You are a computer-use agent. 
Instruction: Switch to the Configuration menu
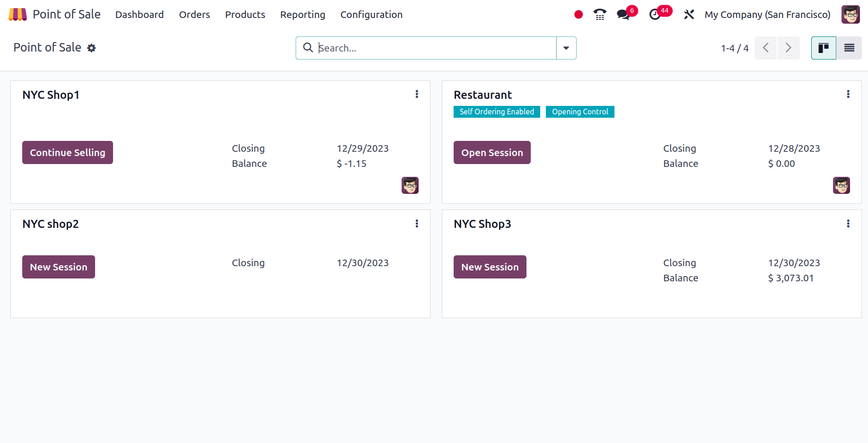tap(371, 15)
